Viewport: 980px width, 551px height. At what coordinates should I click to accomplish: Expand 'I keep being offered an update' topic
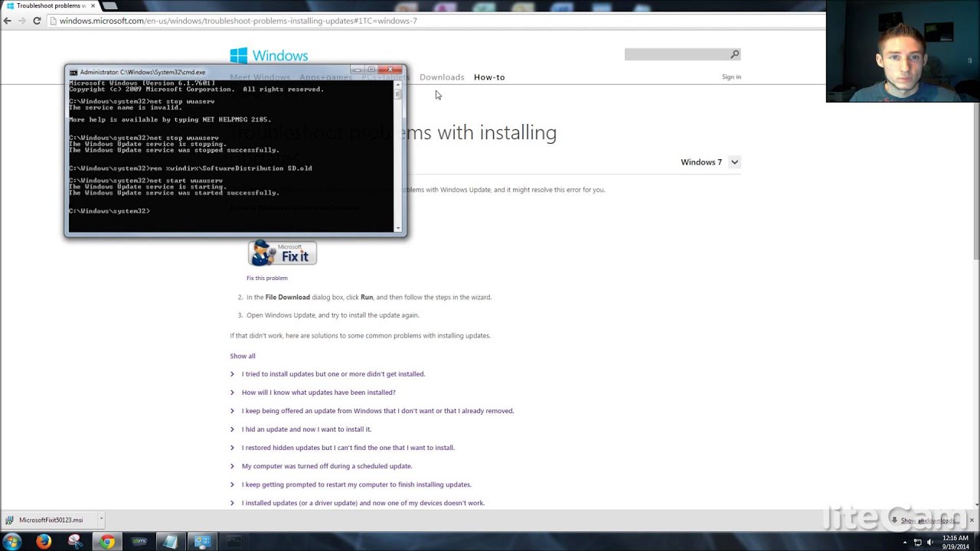(377, 411)
